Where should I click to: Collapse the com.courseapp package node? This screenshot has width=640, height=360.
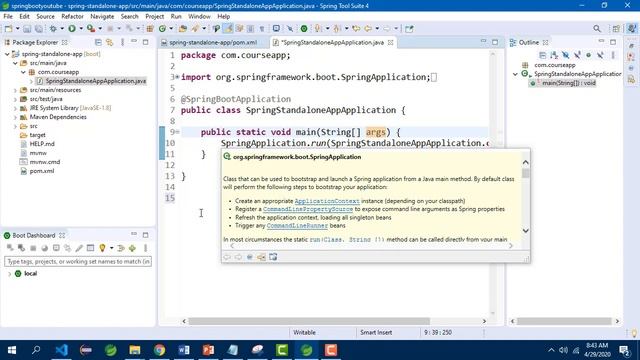click(x=23, y=72)
